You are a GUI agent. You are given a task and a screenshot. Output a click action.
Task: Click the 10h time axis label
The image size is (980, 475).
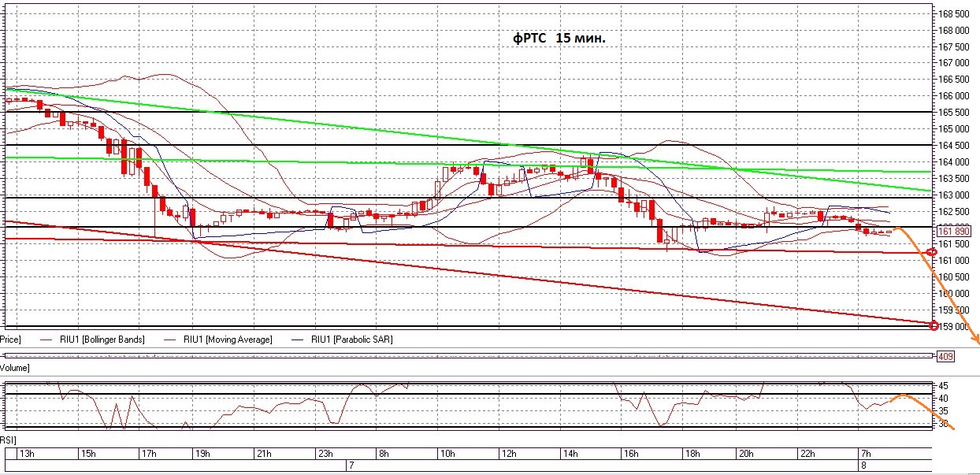pos(447,454)
